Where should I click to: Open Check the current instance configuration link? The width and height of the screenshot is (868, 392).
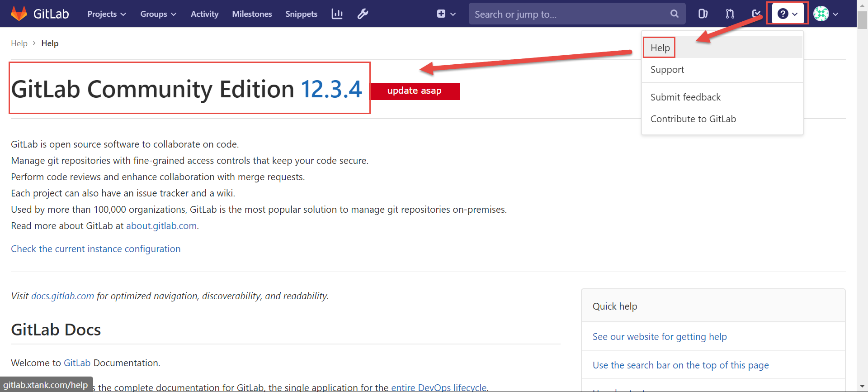[x=96, y=249]
